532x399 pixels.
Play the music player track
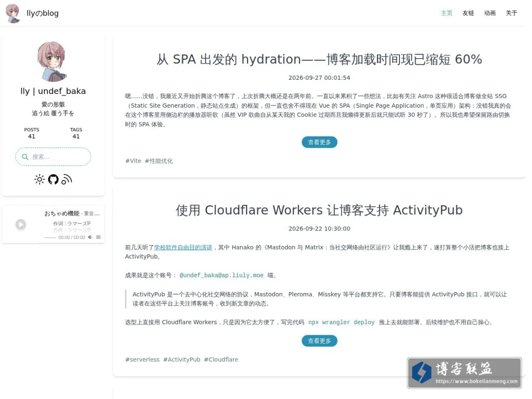coord(21,225)
